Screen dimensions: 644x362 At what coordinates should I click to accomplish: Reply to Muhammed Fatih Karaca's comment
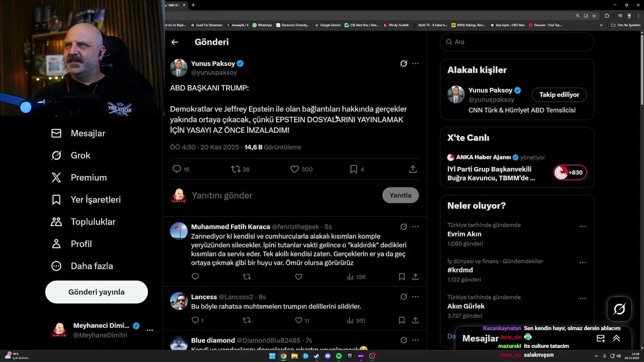pos(195,277)
